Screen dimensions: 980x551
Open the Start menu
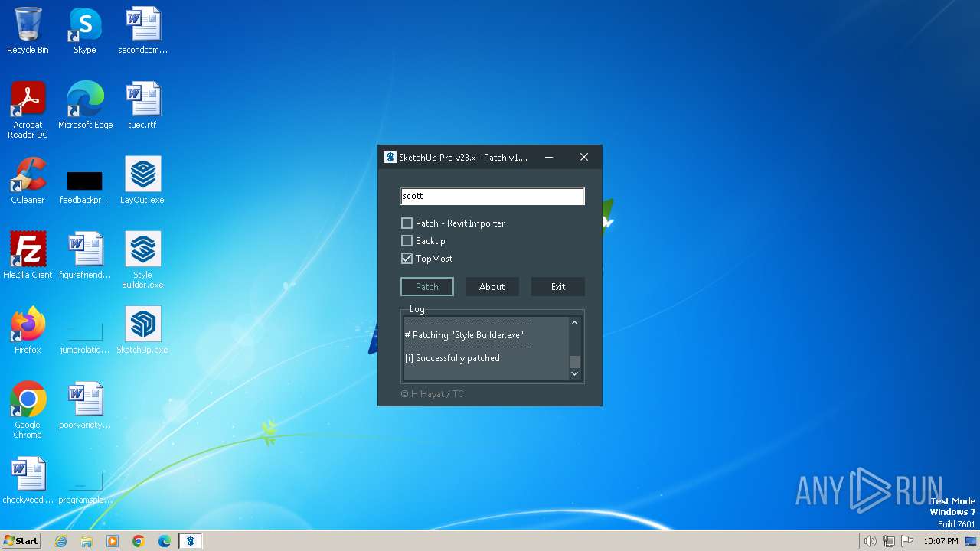pyautogui.click(x=21, y=541)
